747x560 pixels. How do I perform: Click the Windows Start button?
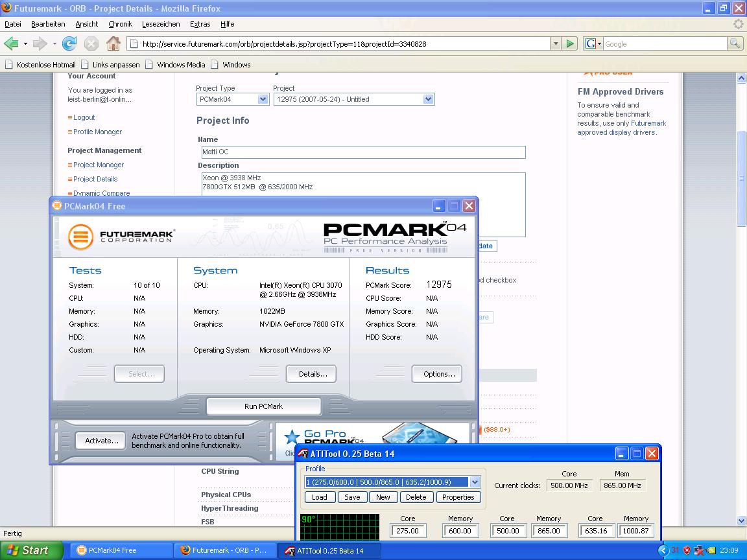click(31, 550)
